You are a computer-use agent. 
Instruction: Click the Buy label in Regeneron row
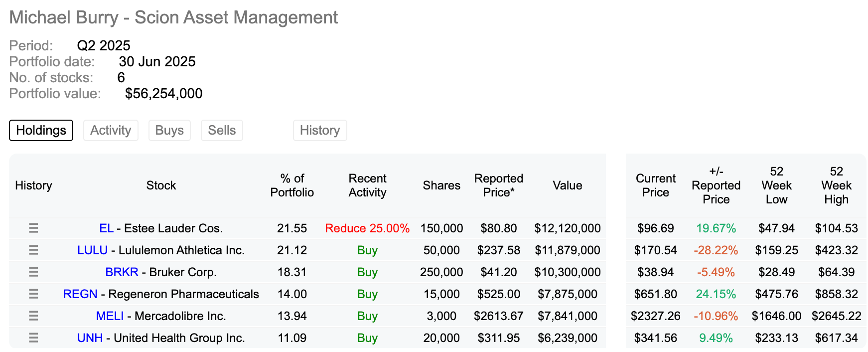click(367, 294)
